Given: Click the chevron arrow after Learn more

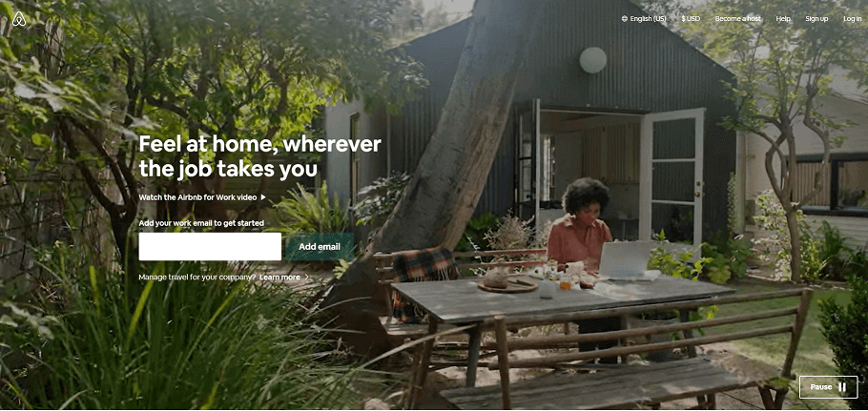Looking at the screenshot, I should coord(307,277).
